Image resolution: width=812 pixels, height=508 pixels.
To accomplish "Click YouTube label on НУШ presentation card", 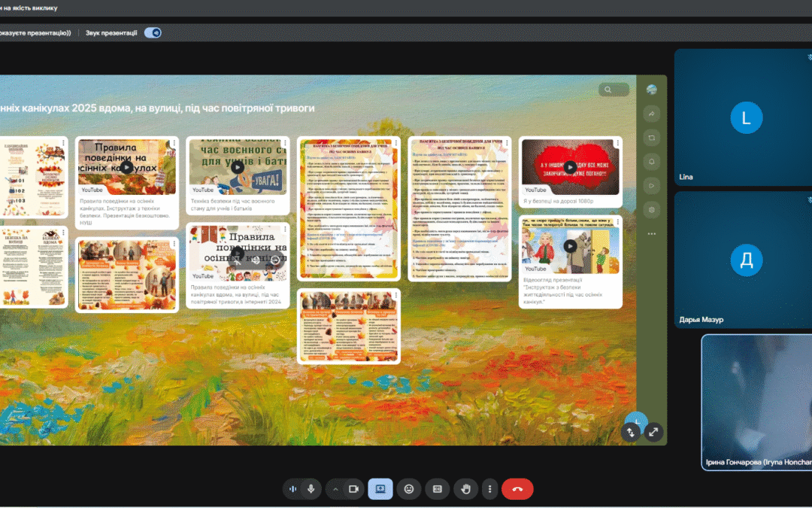I will coord(92,190).
